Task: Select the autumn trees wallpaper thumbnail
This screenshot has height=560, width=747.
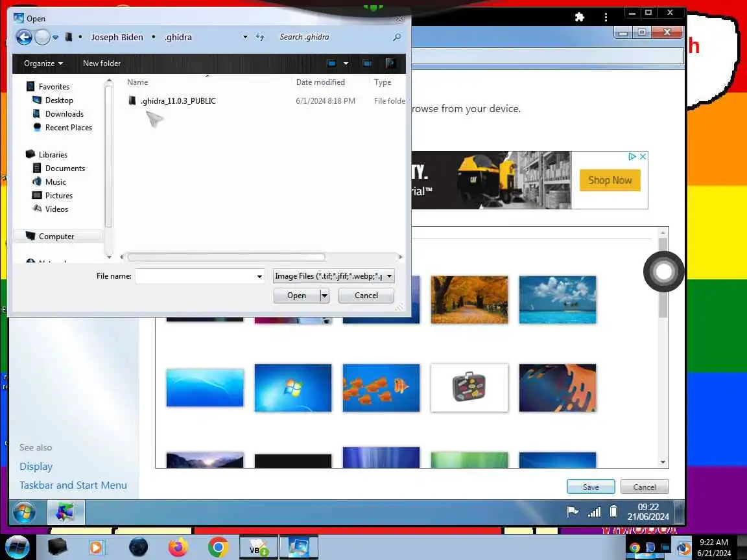Action: pos(469,299)
